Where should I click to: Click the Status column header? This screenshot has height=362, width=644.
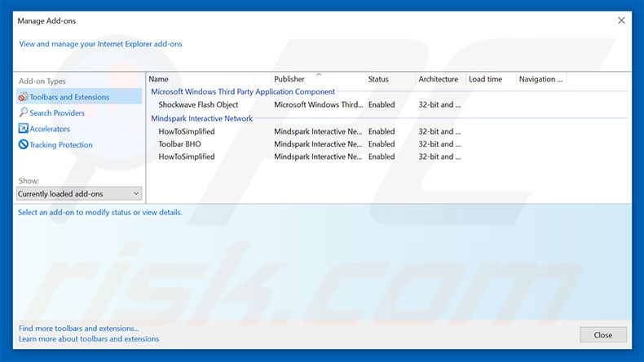[x=378, y=79]
